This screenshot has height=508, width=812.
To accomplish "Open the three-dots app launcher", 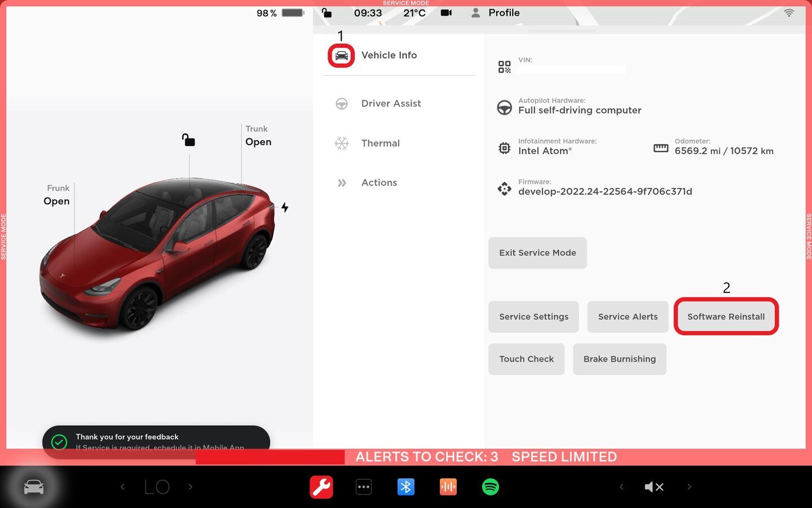I will [364, 487].
